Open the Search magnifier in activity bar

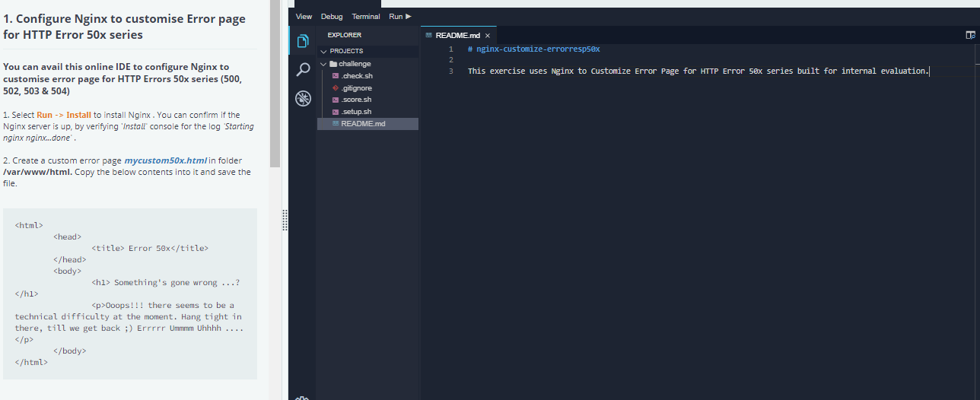coord(303,69)
